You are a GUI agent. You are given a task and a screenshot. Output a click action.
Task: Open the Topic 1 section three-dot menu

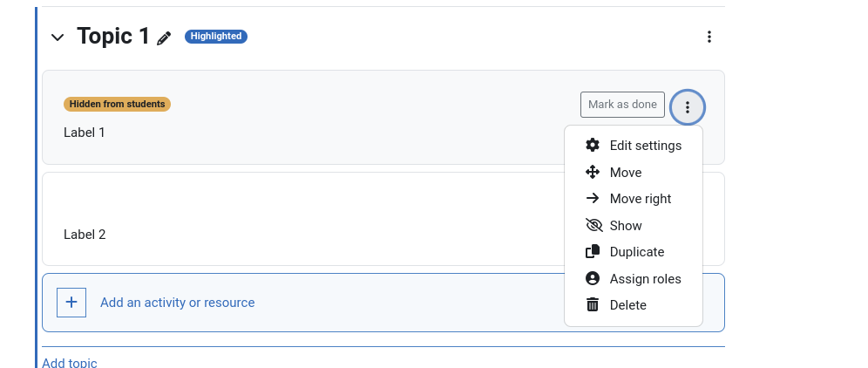click(x=709, y=37)
